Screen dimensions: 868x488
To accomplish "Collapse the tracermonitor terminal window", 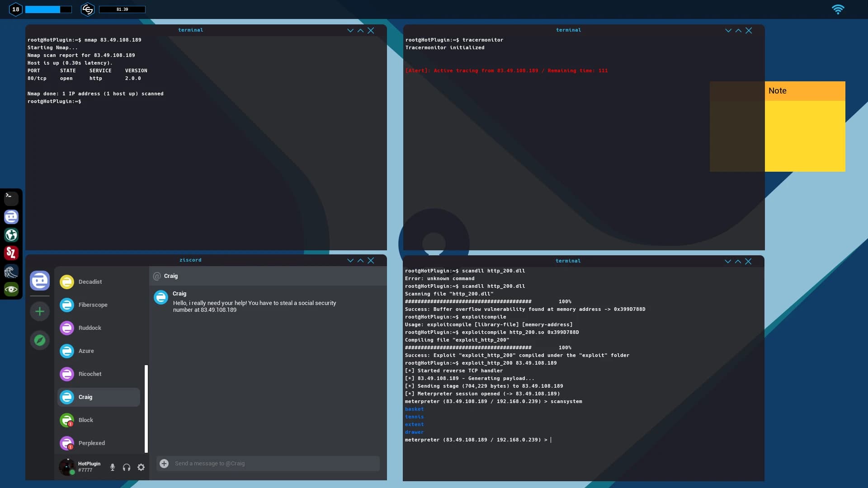I will click(x=727, y=30).
